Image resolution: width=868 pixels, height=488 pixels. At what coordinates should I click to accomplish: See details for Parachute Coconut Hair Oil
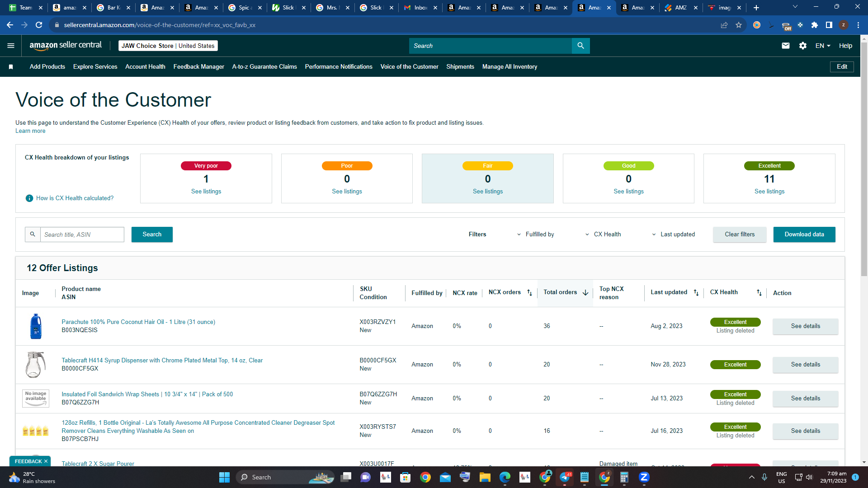(805, 326)
